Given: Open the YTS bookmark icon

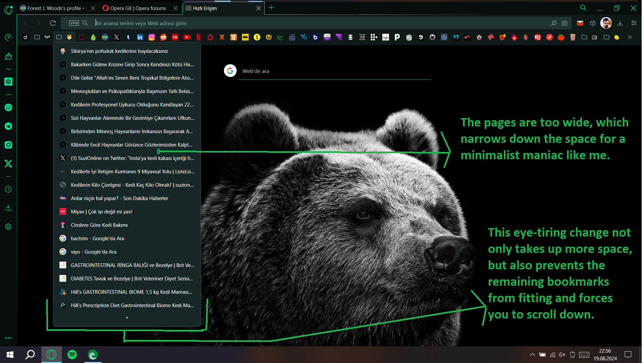Looking at the screenshot, I should coord(280,37).
